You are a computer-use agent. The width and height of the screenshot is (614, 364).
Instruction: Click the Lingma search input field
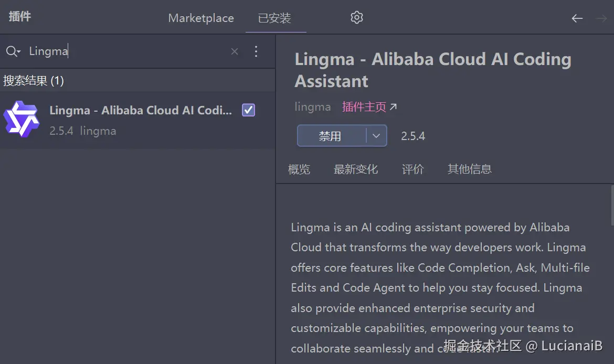pos(126,51)
